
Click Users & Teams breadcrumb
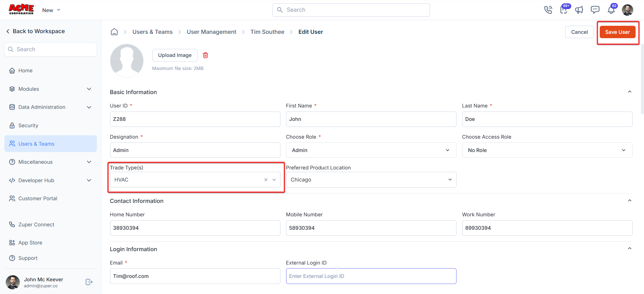tap(152, 32)
